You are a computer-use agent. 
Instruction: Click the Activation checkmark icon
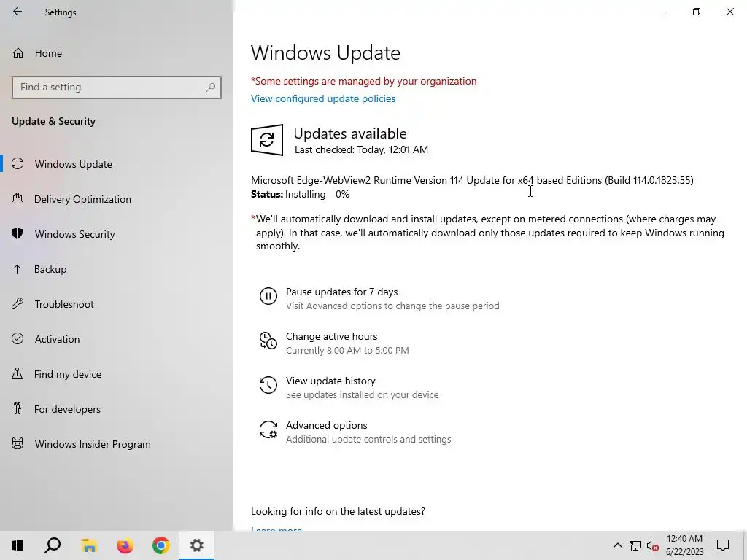[x=18, y=338]
